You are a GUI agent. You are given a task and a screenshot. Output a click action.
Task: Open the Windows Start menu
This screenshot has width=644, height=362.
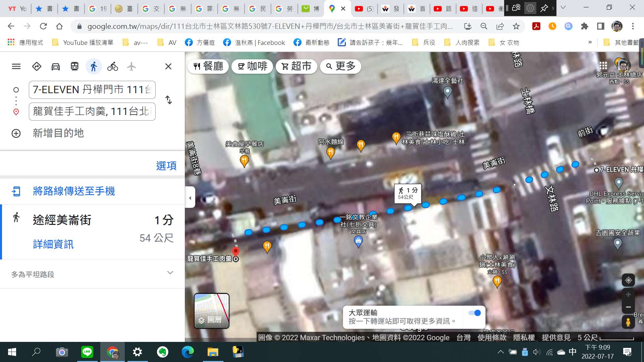click(x=12, y=352)
